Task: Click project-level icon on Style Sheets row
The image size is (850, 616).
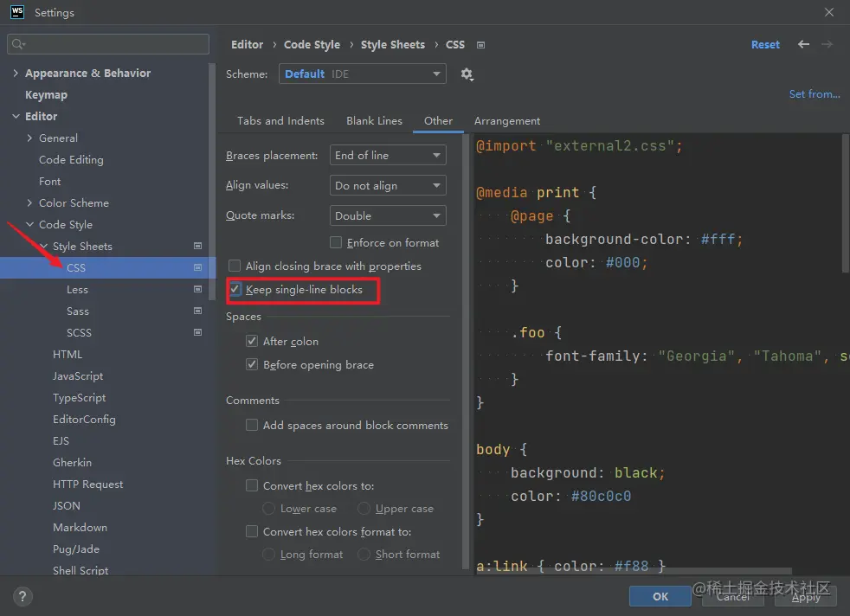Action: pos(198,246)
